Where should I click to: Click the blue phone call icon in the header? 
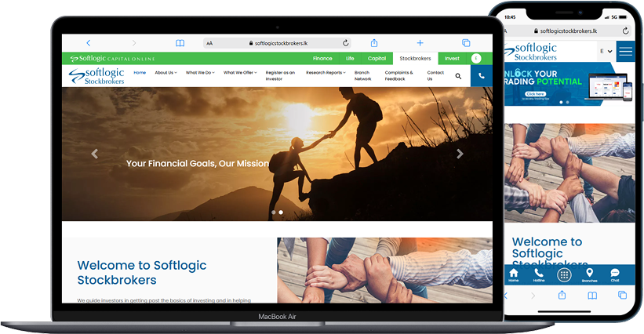coord(482,76)
